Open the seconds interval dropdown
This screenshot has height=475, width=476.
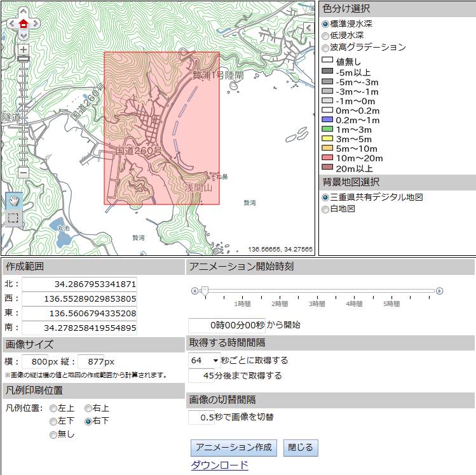coord(203,360)
